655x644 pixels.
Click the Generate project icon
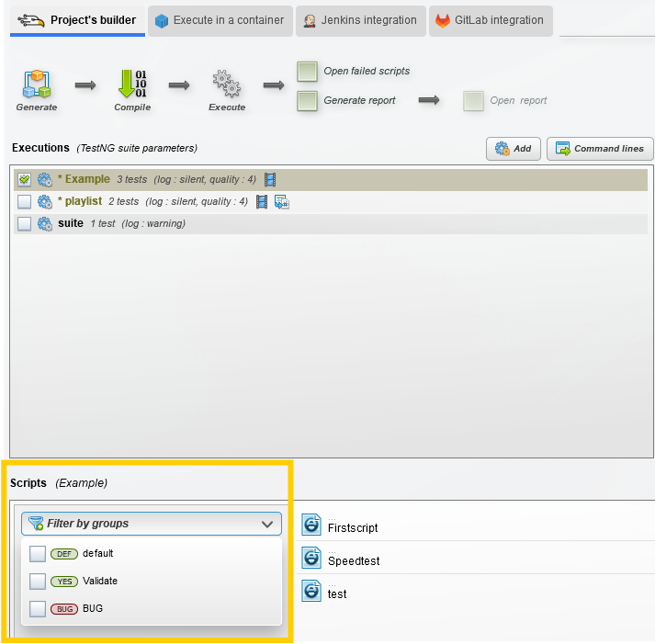click(37, 84)
